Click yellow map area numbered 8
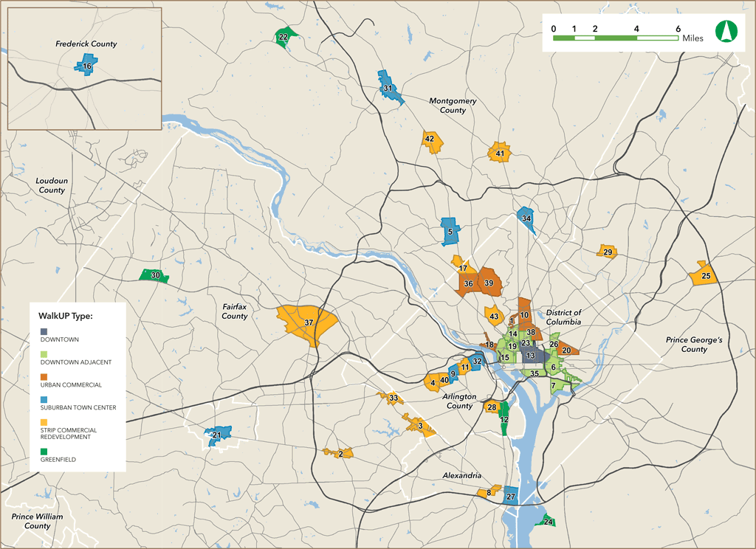Screen dimensions: 756x549 (x=489, y=492)
